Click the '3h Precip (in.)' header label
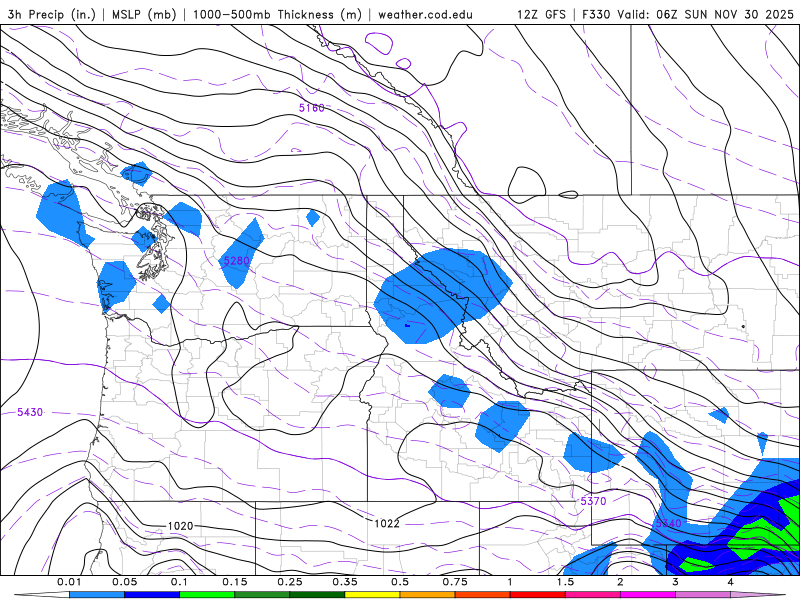This screenshot has height=600, width=800. tap(52, 14)
